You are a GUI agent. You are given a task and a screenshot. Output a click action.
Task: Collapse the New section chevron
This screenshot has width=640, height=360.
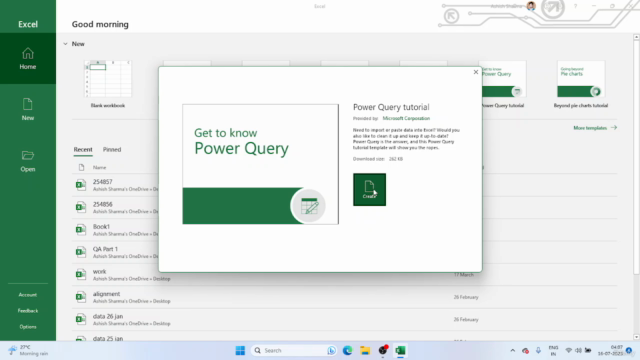(x=65, y=44)
